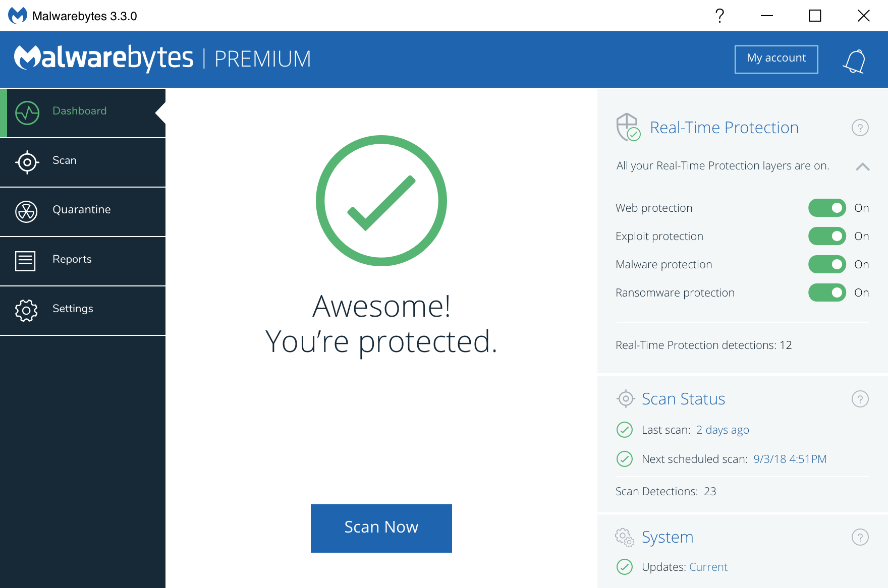Click the Dashboard heartbeat icon
This screenshot has width=888, height=588.
(x=27, y=113)
